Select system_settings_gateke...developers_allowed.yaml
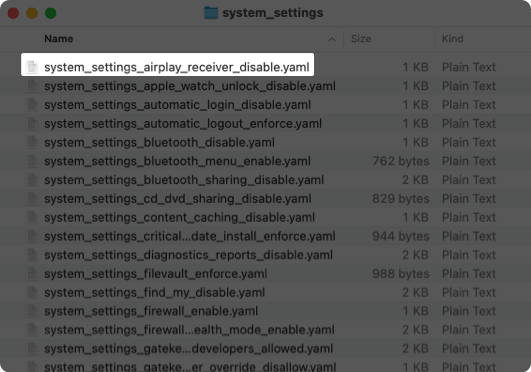 click(x=189, y=349)
